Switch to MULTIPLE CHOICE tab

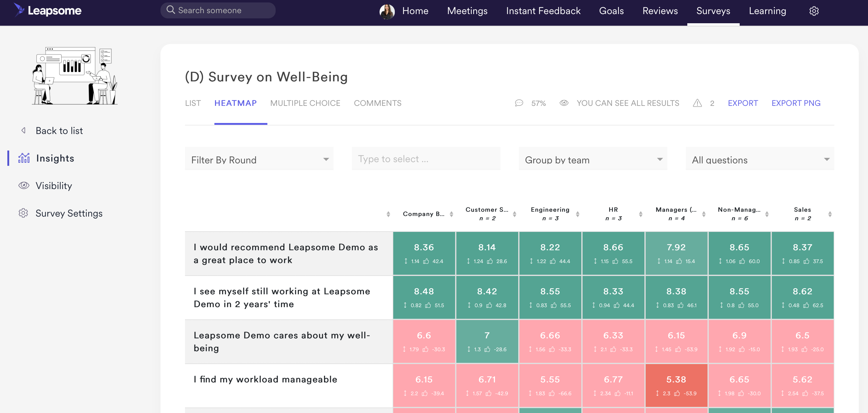(305, 103)
